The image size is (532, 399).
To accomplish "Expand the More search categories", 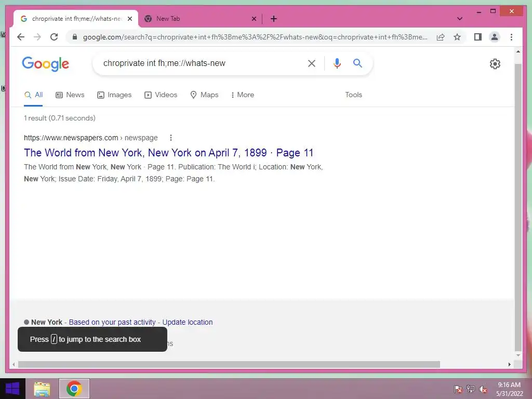I will [x=242, y=95].
